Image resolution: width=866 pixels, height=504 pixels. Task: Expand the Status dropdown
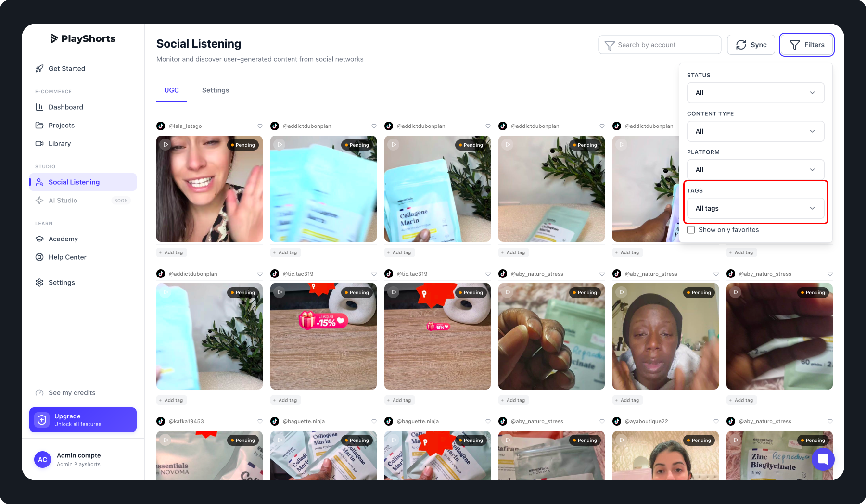755,93
